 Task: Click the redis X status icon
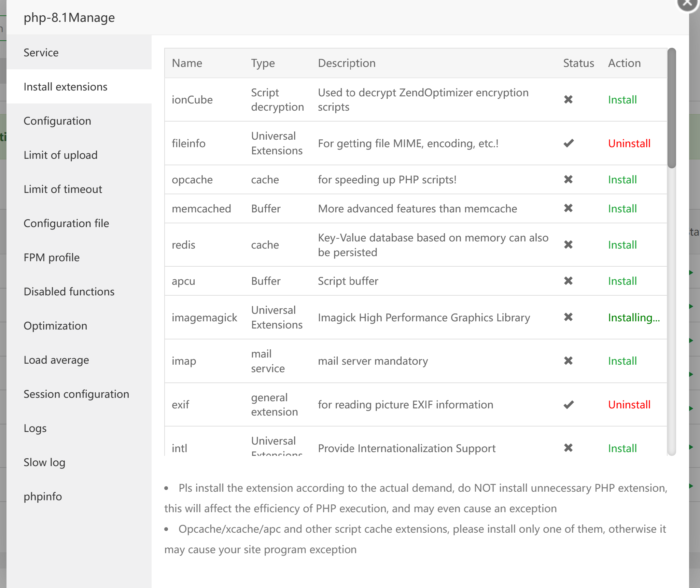click(568, 245)
